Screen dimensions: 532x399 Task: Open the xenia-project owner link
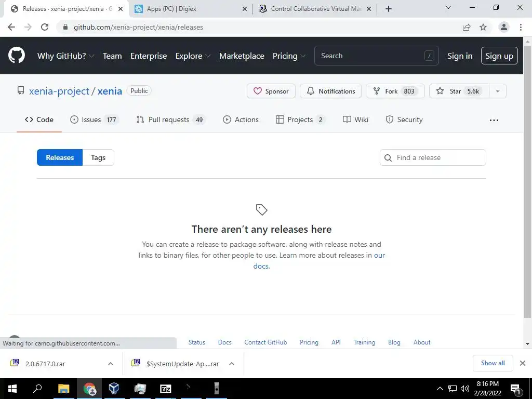tap(59, 91)
